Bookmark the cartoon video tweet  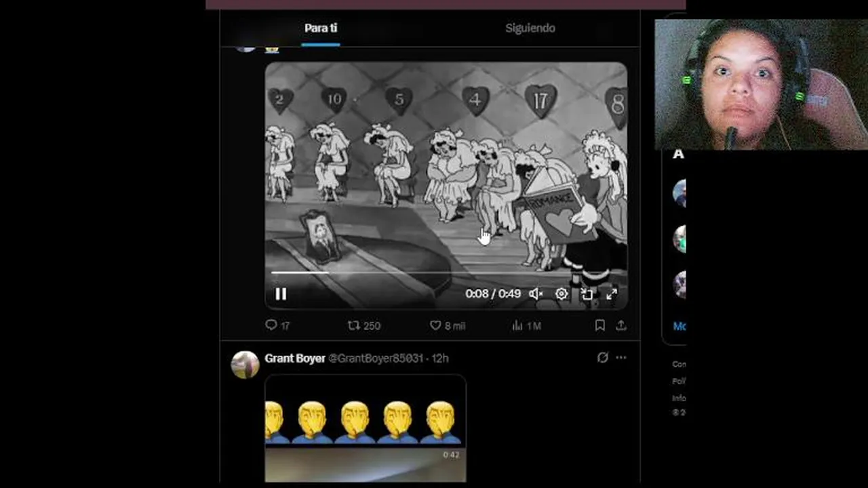pos(599,325)
